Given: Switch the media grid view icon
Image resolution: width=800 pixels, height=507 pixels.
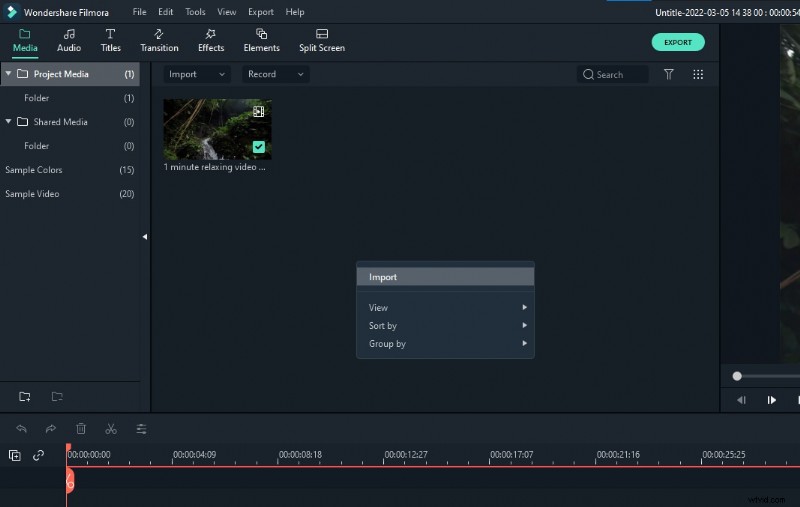Looking at the screenshot, I should pos(698,74).
